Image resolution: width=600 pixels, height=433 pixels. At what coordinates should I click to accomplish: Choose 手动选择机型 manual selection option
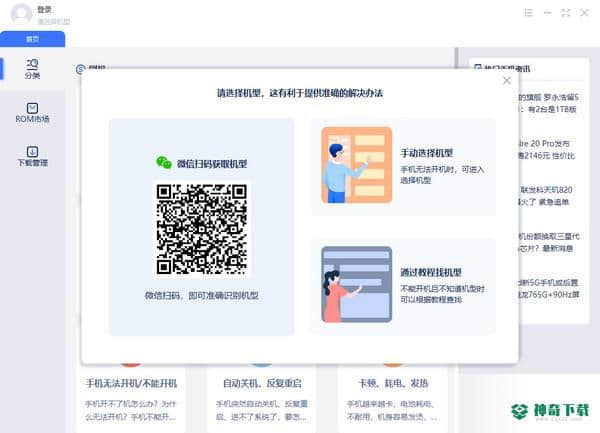coord(403,167)
